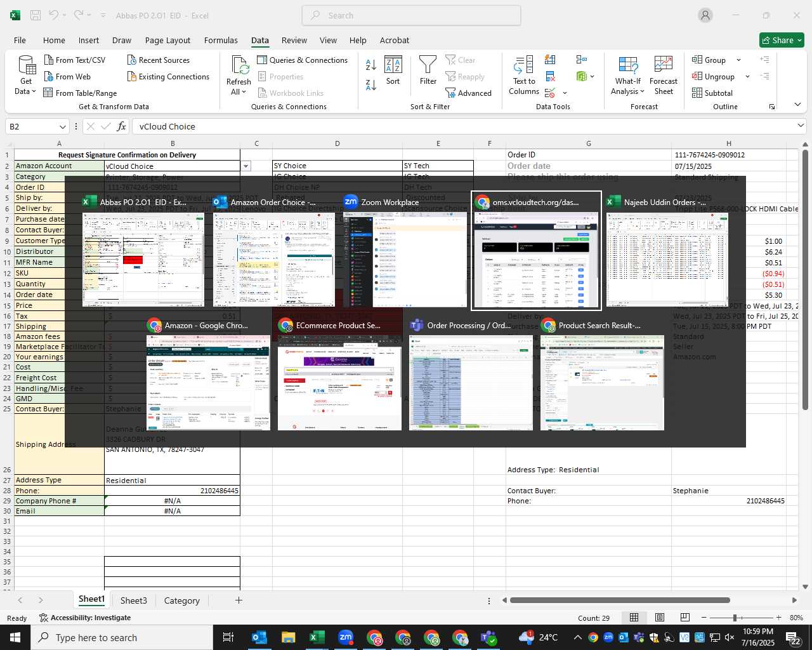This screenshot has width=812, height=650.
Task: Click the horizontal sheet scrollbar
Action: pos(620,600)
